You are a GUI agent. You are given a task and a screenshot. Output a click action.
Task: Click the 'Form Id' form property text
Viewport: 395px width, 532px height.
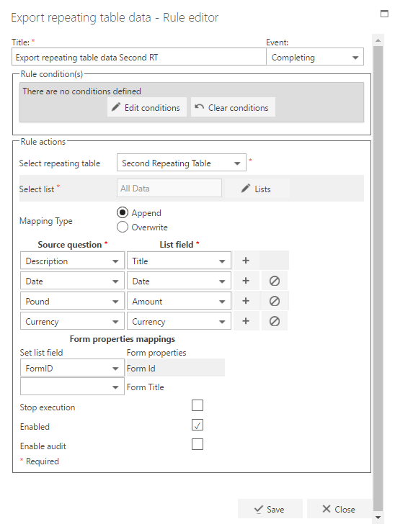[141, 368]
